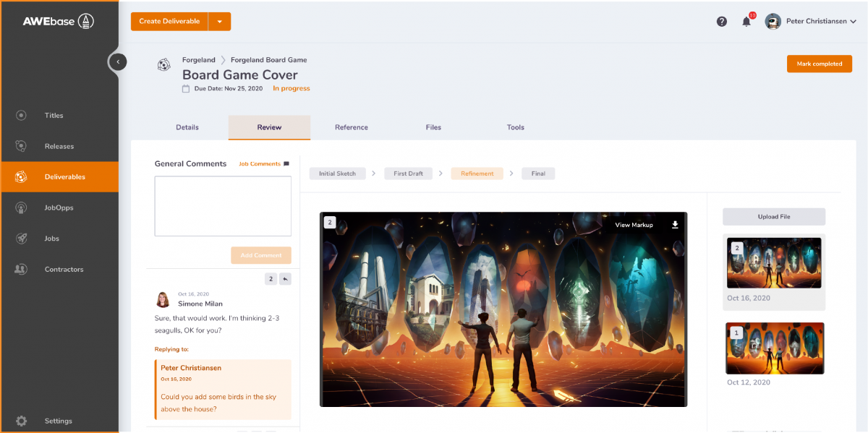Click the Mark completed button
The width and height of the screenshot is (868, 433).
[x=819, y=64]
